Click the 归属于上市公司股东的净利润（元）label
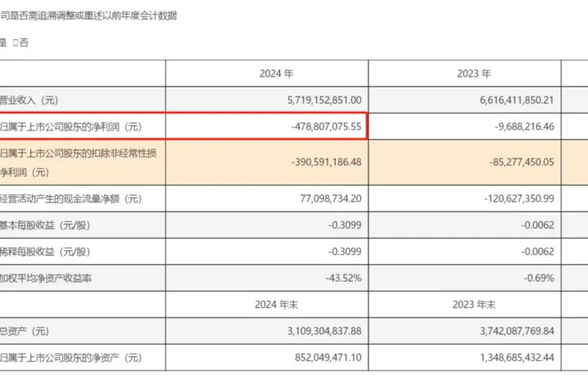Image resolution: width=588 pixels, height=392 pixels. (71, 127)
